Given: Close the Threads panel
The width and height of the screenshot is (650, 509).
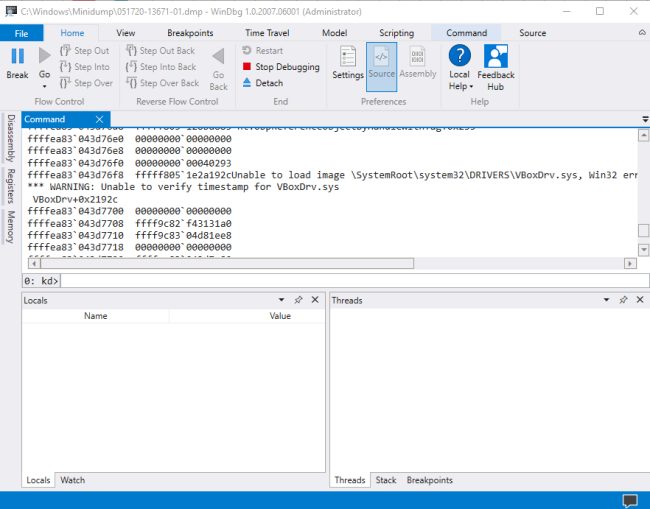Looking at the screenshot, I should [x=640, y=300].
